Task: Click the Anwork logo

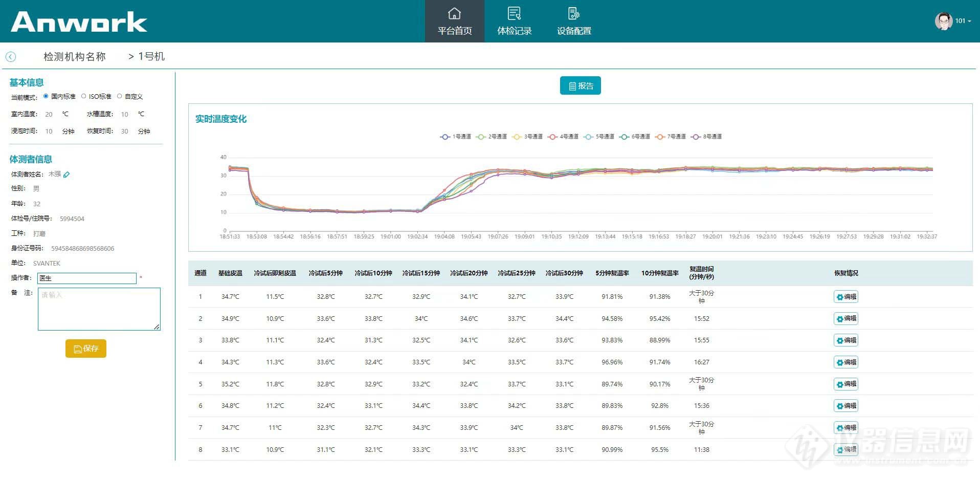Action: pyautogui.click(x=79, y=22)
